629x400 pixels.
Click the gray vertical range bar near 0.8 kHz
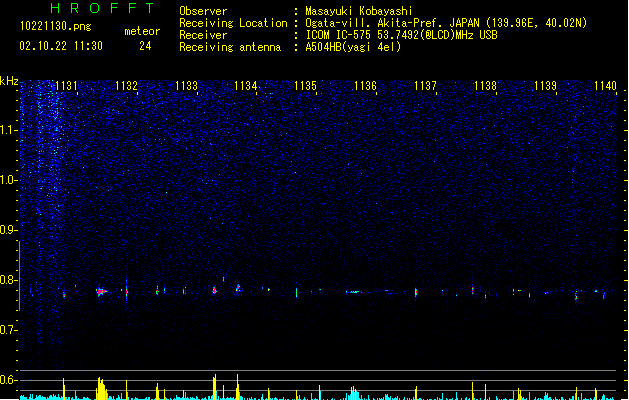pyautogui.click(x=20, y=276)
